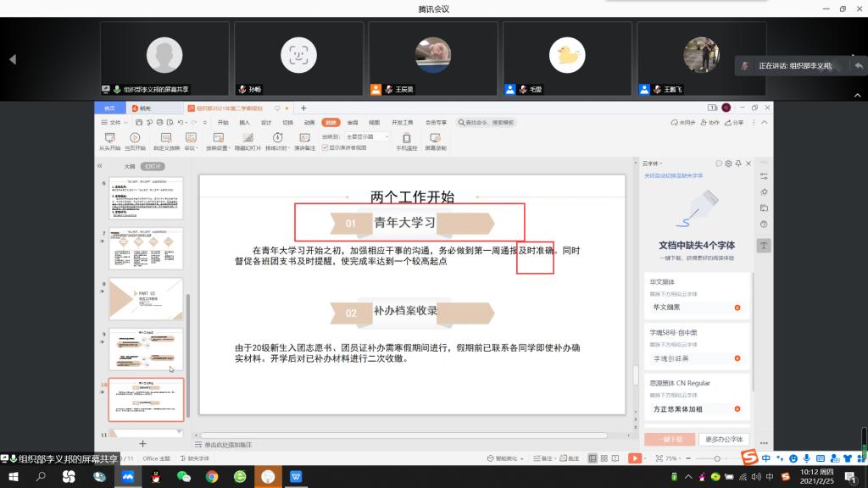Switch the panel to 大纲 outline view
Screen dimensions: 868x488
point(129,166)
